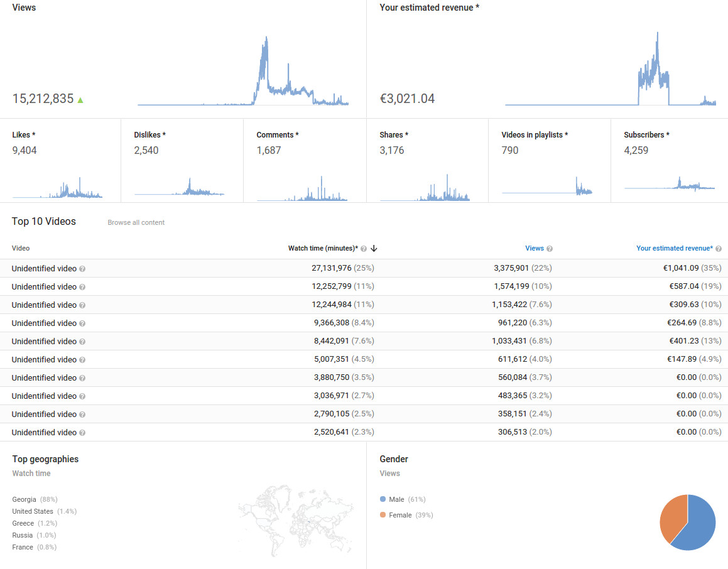
Task: Click the Gender section heading
Action: (394, 459)
